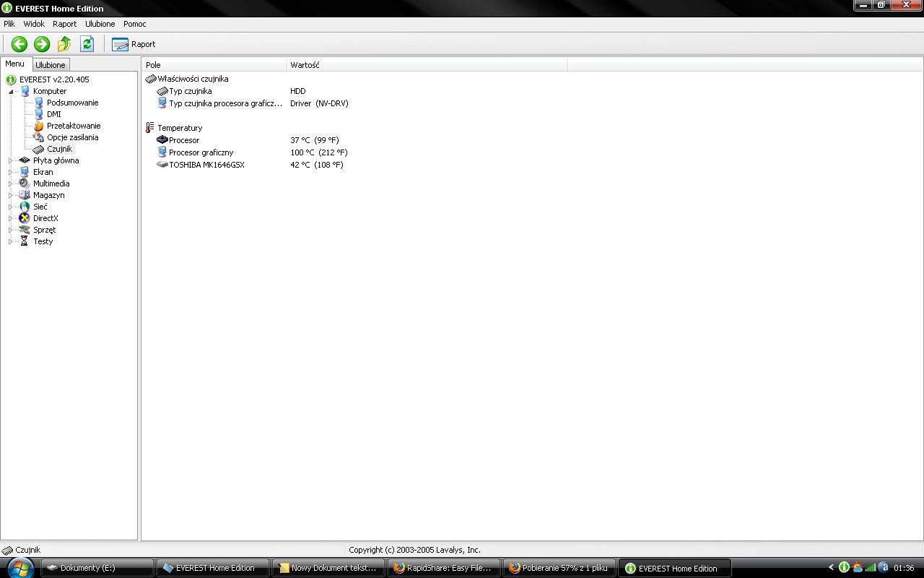Collapse the Komputer tree node

11,92
